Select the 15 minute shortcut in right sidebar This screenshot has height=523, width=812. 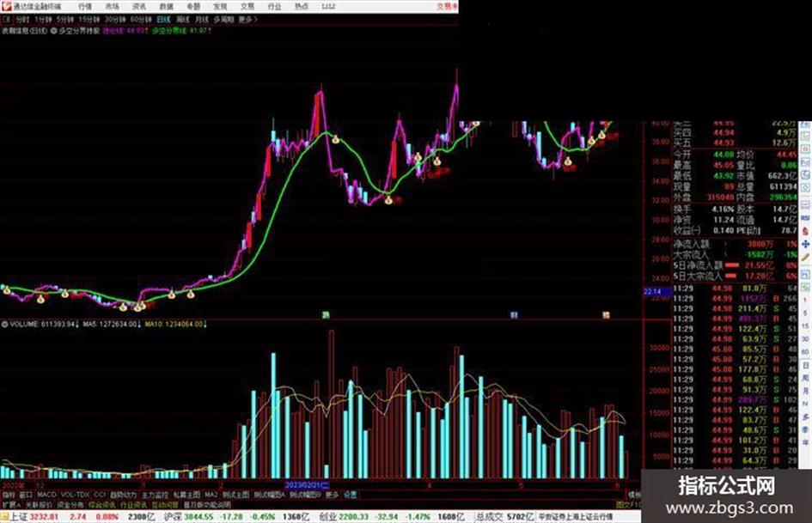(805, 325)
